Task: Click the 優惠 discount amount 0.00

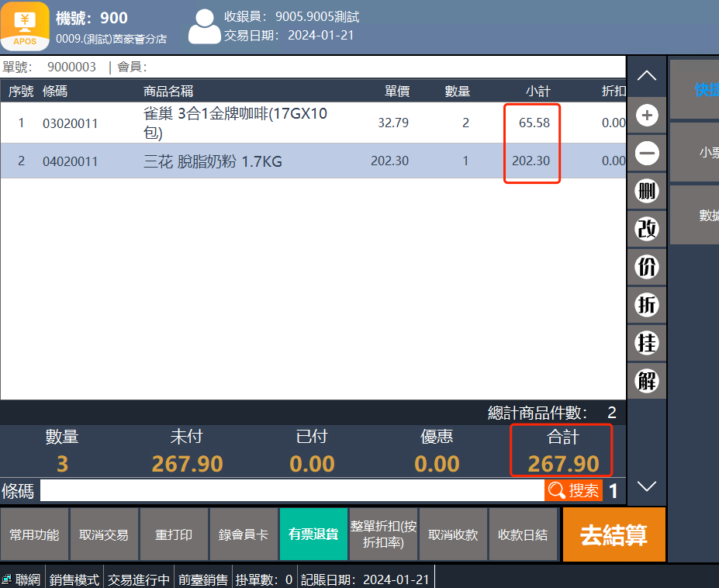Action: [x=437, y=464]
